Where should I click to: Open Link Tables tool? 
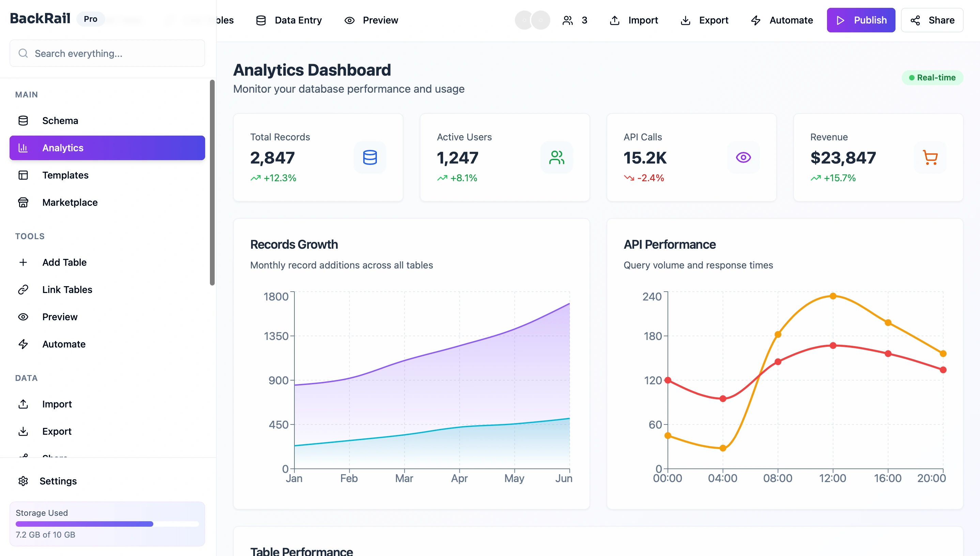[107, 290]
